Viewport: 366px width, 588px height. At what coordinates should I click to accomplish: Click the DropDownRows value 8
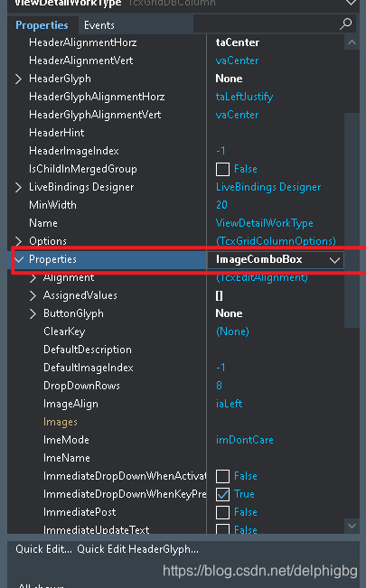coord(219,386)
